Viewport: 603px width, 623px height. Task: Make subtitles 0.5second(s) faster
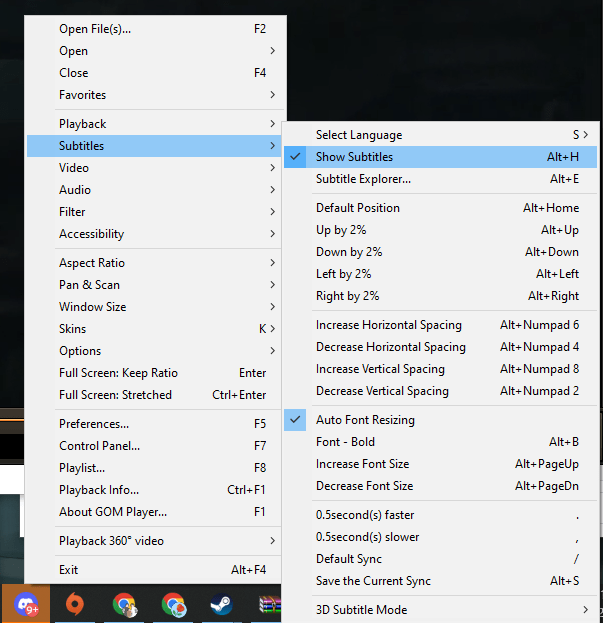(440, 515)
